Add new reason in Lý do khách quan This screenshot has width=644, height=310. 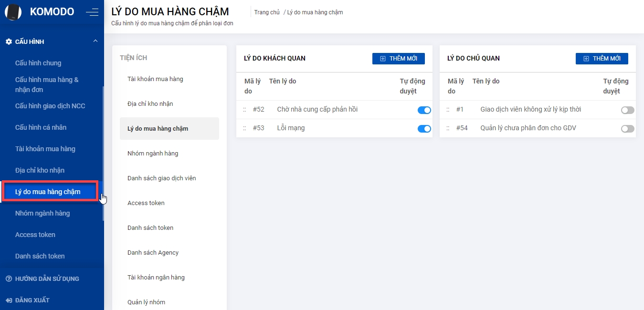tap(398, 58)
